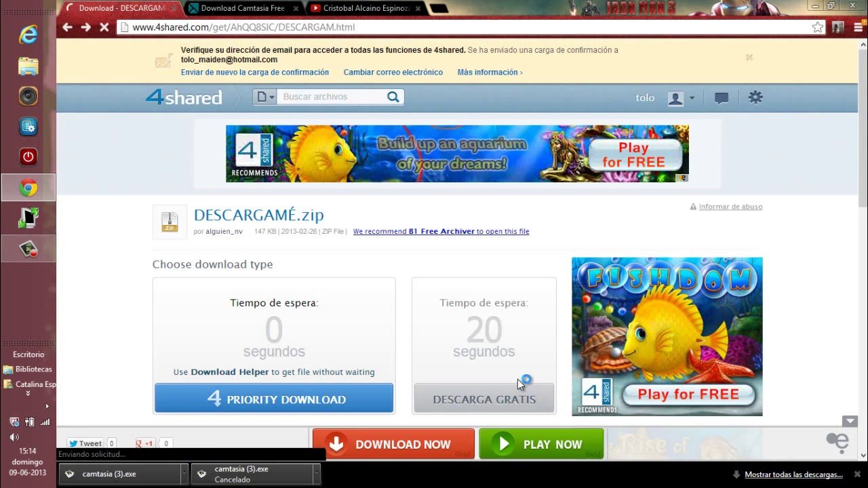Viewport: 868px width, 488px height.
Task: Open the search file type dropdown
Action: click(264, 97)
